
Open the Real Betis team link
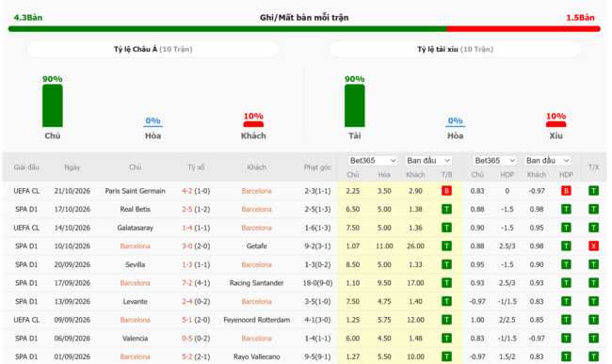135,210
